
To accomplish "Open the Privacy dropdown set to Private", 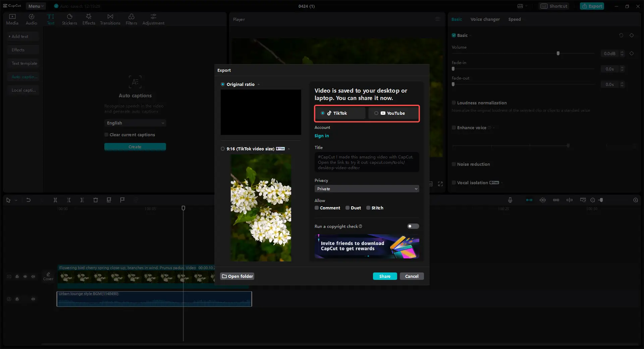I will [366, 189].
